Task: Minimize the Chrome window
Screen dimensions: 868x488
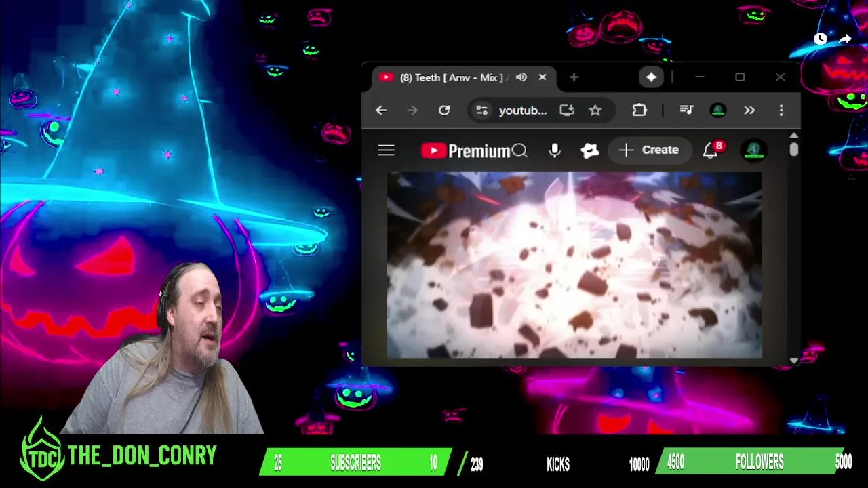Action: point(700,77)
